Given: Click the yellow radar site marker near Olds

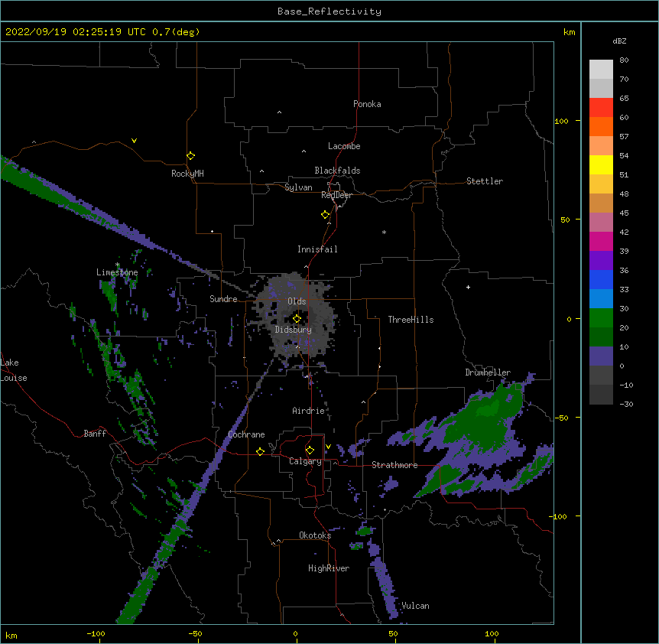Looking at the screenshot, I should (297, 318).
